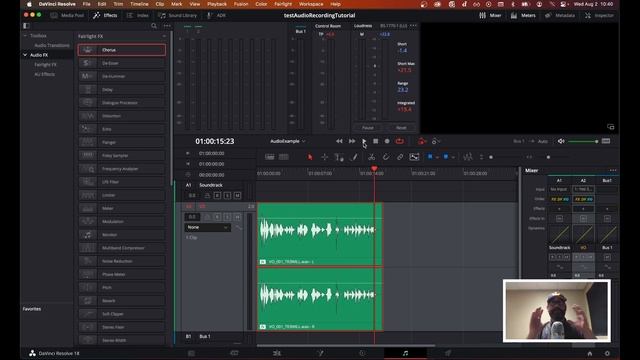Select the Razor scissors tool
This screenshot has height=360, width=640.
coord(371,157)
